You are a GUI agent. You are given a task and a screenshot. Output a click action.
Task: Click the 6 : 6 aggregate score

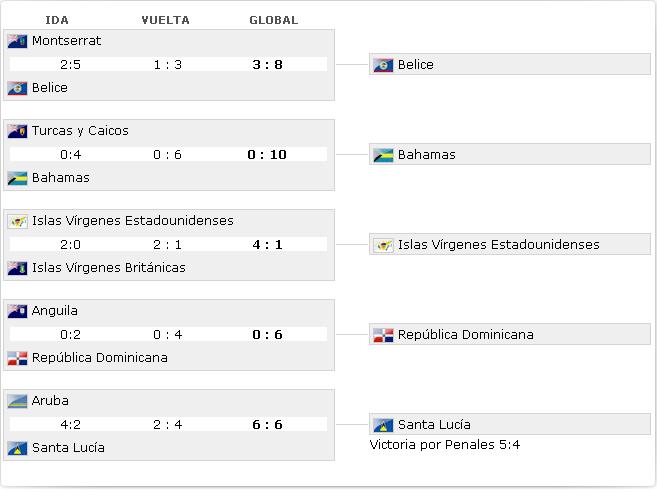click(x=267, y=425)
